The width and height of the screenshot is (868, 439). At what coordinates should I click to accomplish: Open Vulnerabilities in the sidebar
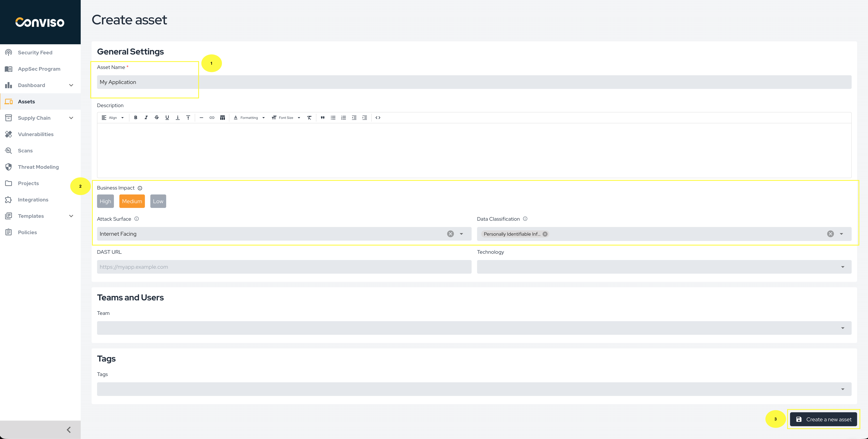(x=35, y=134)
